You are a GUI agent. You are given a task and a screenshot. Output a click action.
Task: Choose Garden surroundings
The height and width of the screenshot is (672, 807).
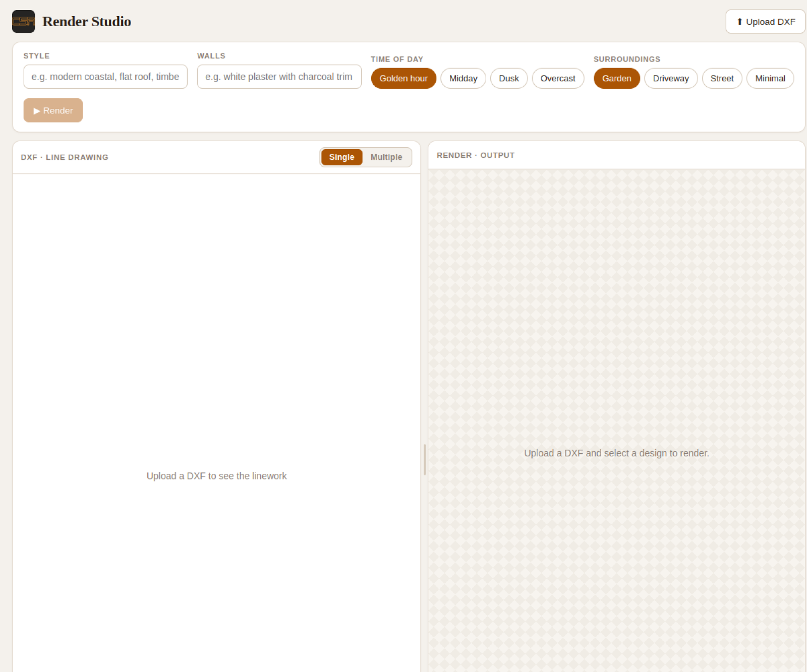(617, 78)
